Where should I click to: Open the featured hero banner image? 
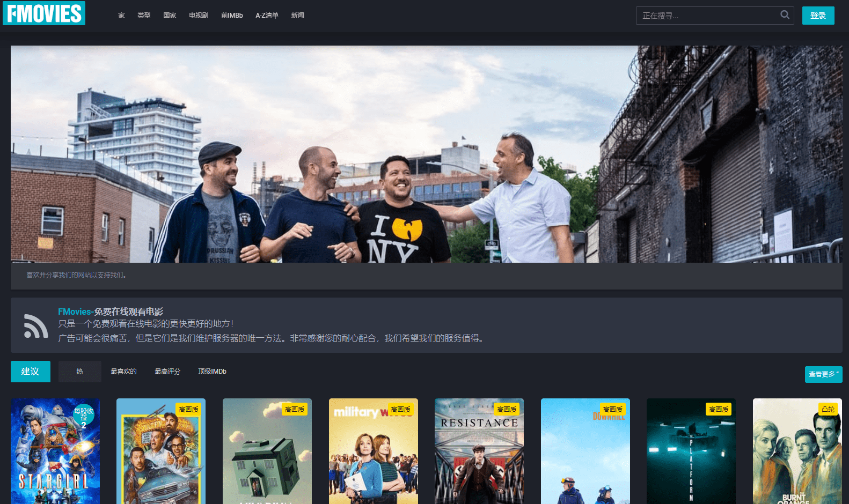tap(427, 154)
